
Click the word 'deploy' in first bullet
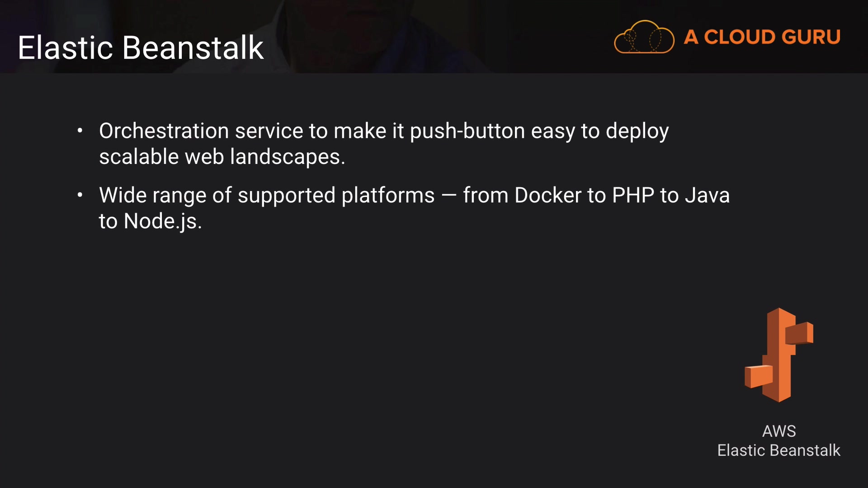637,131
